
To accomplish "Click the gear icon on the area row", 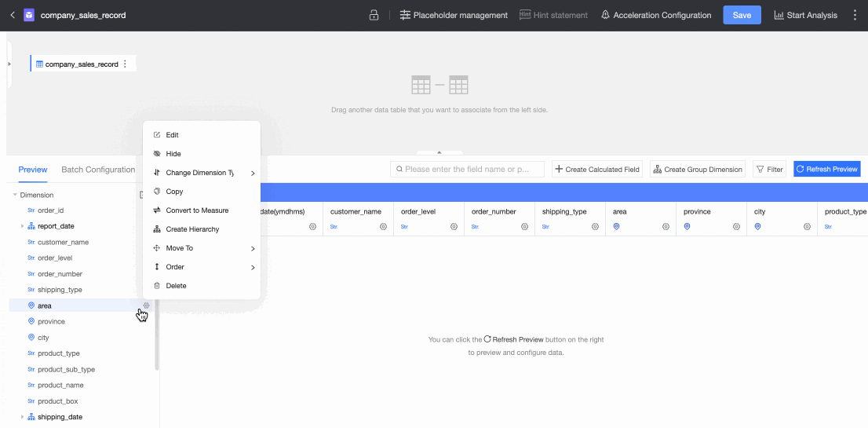I will click(x=146, y=305).
